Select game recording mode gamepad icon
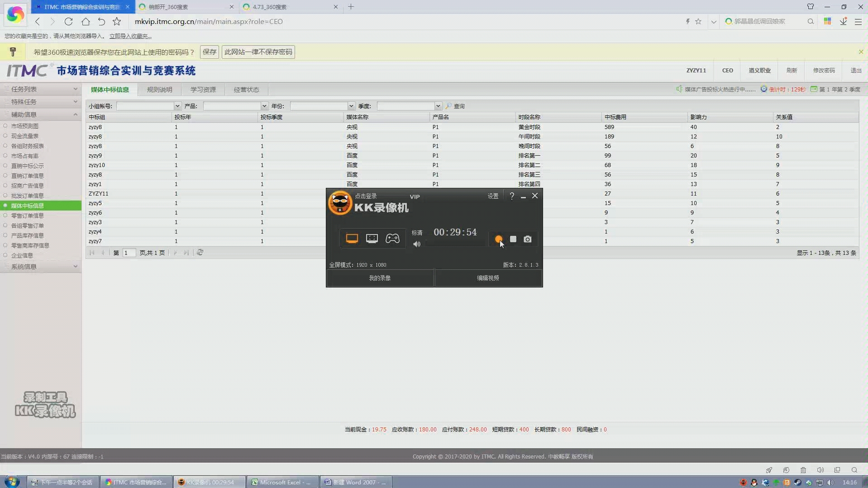This screenshot has width=868, height=488. [x=392, y=239]
